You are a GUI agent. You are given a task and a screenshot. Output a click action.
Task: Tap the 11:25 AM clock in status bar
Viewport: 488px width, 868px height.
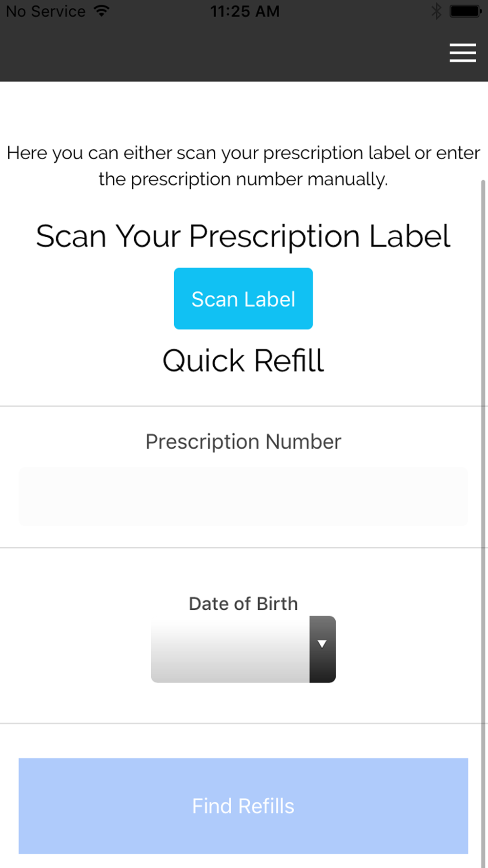[244, 11]
